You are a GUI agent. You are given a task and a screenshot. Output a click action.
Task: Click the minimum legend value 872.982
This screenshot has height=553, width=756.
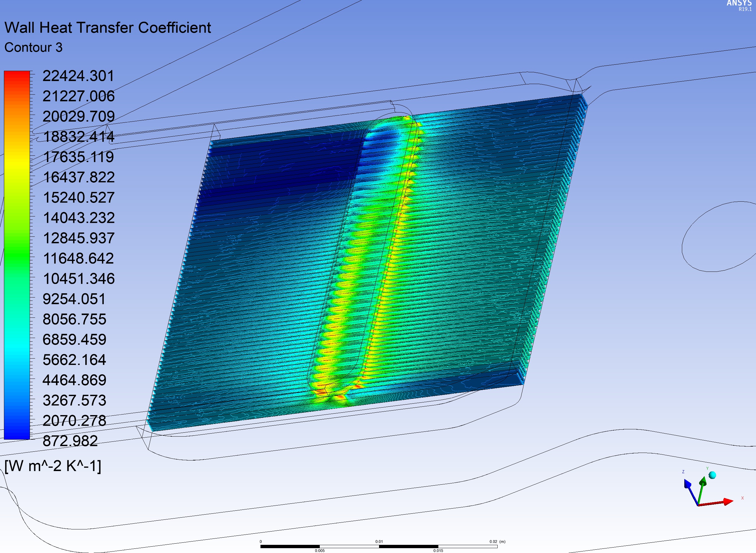[70, 441]
